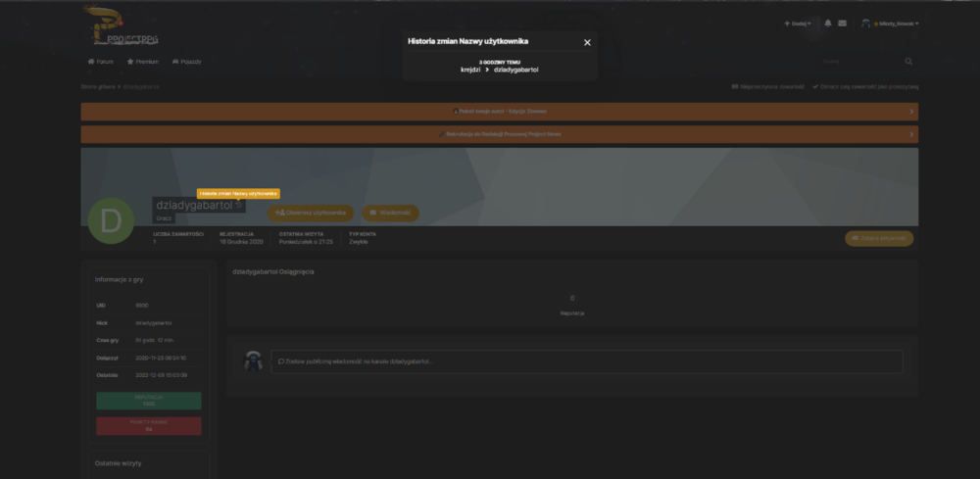Click the 'Dołączył' date 2020-11-23

[x=161, y=358]
